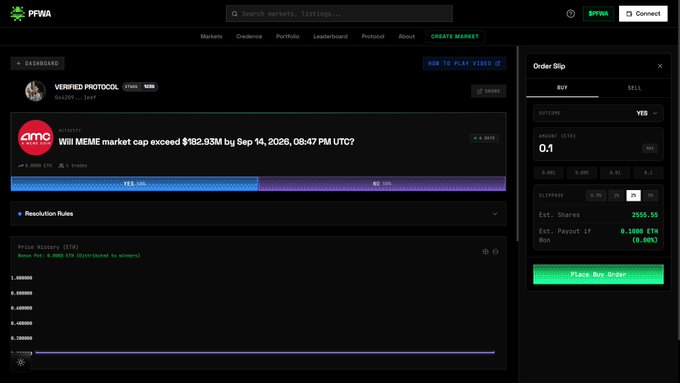Click the MAX amount button
680x383 pixels.
coord(650,148)
